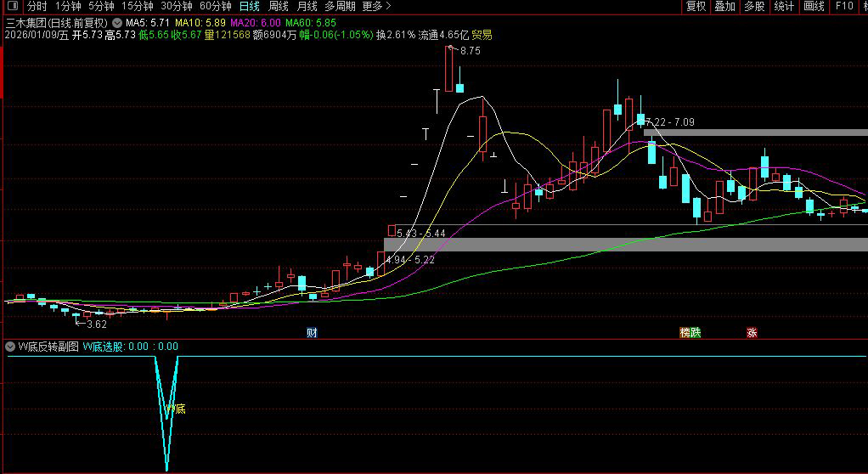Switch to 月线 monthly chart
Screen dimensions: 868x474
pyautogui.click(x=307, y=6)
